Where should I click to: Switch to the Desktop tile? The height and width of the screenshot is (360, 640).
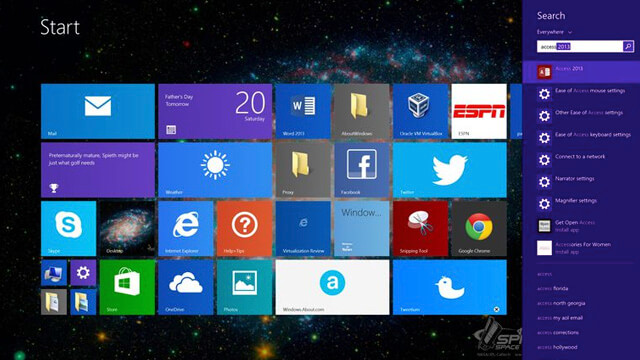[x=127, y=229]
